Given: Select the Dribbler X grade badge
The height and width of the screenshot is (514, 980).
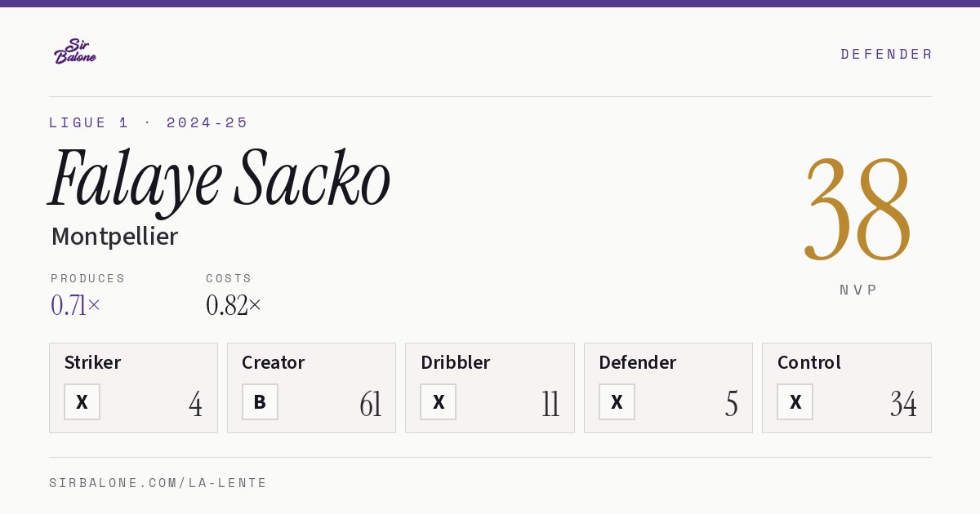Looking at the screenshot, I should [438, 401].
